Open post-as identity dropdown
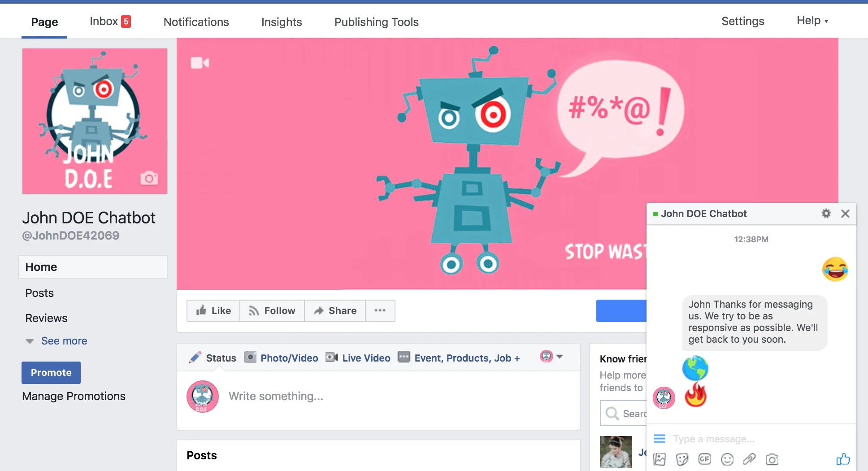Viewport: 868px width, 471px height. coord(551,357)
